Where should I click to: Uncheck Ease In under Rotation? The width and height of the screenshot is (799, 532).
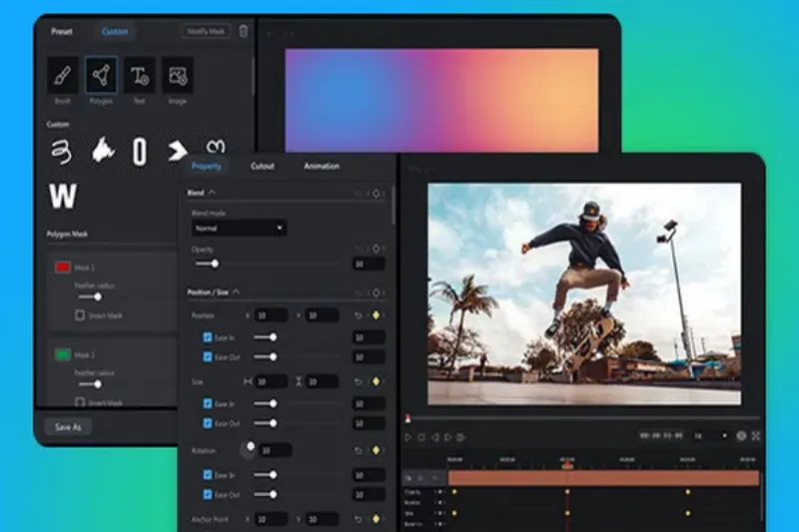pyautogui.click(x=208, y=474)
